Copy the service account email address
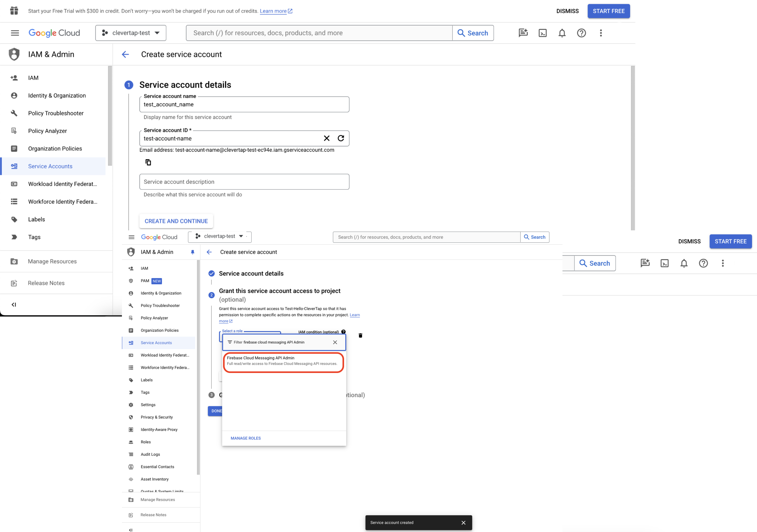 tap(148, 162)
